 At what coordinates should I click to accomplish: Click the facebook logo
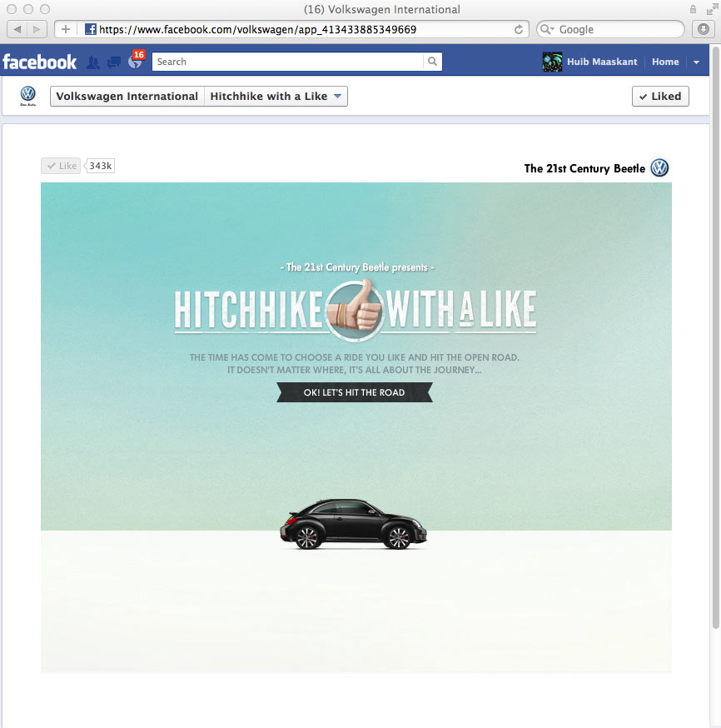tap(39, 62)
